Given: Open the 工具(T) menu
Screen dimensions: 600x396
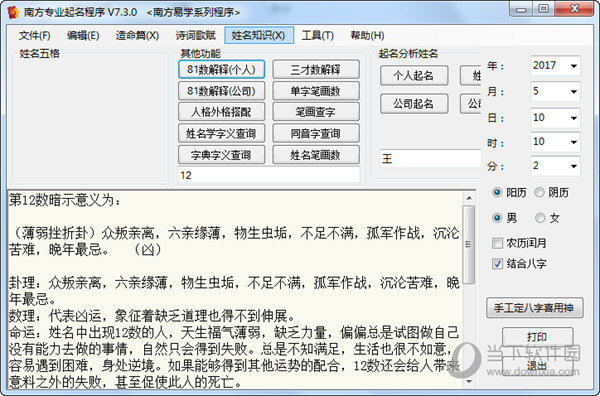Looking at the screenshot, I should (318, 36).
